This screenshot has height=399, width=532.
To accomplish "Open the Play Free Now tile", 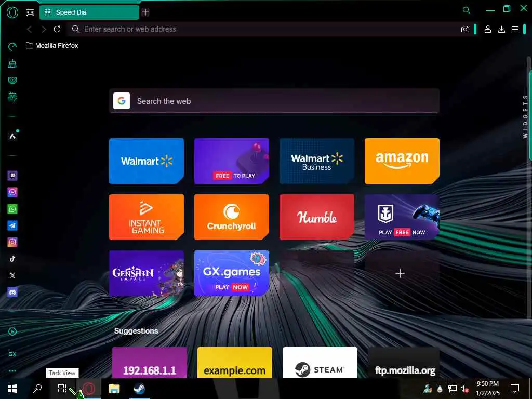I will point(402,217).
